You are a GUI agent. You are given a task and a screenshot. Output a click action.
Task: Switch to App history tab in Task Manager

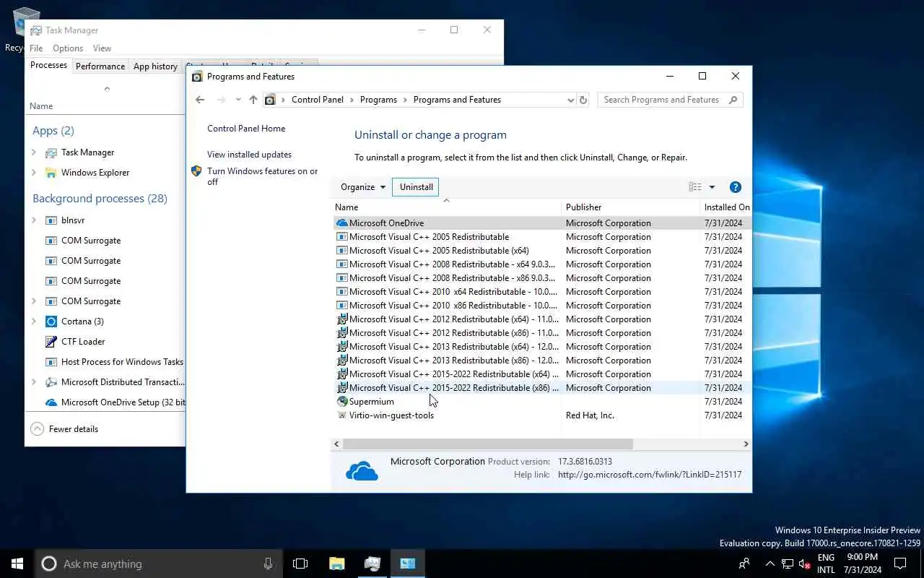click(x=155, y=66)
